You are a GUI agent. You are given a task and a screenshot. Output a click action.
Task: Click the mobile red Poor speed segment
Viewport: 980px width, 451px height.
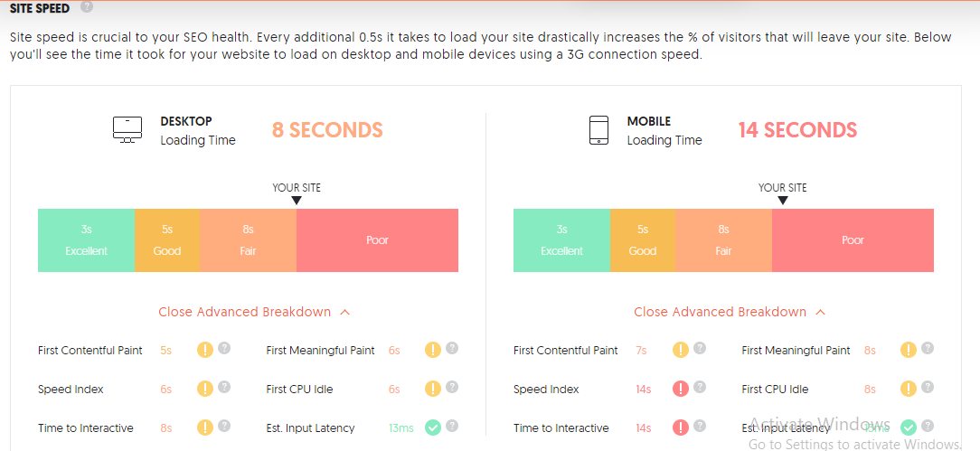click(853, 240)
